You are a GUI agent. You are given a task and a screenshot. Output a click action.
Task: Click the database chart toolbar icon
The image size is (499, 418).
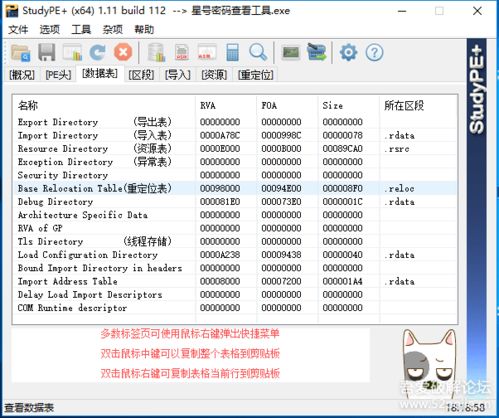156,52
